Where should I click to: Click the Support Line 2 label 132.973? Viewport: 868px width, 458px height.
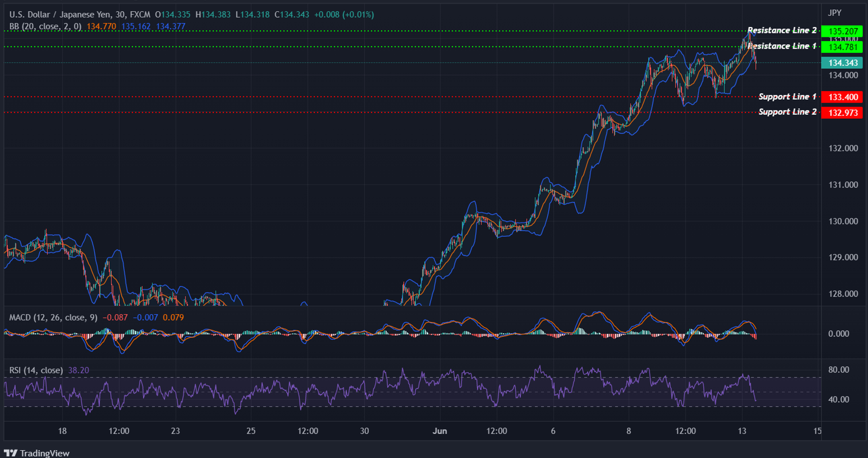tap(842, 112)
